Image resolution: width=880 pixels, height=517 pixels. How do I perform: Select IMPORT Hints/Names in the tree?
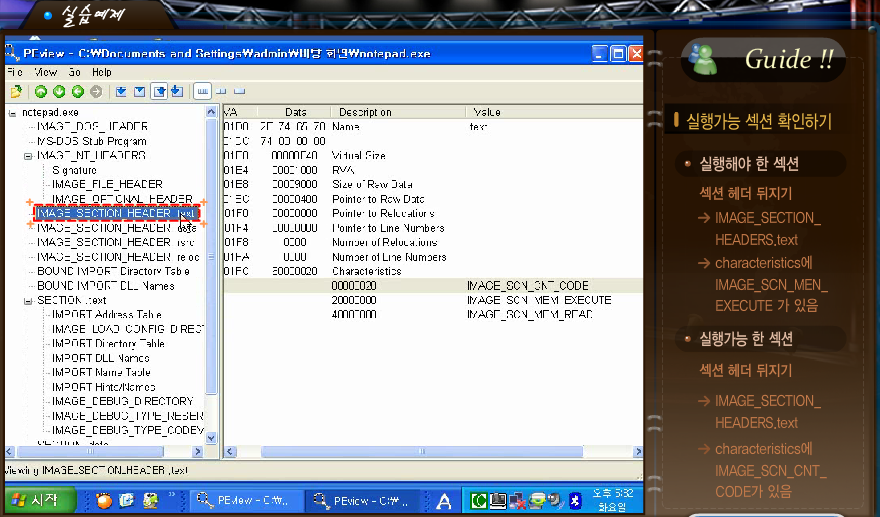[x=104, y=387]
